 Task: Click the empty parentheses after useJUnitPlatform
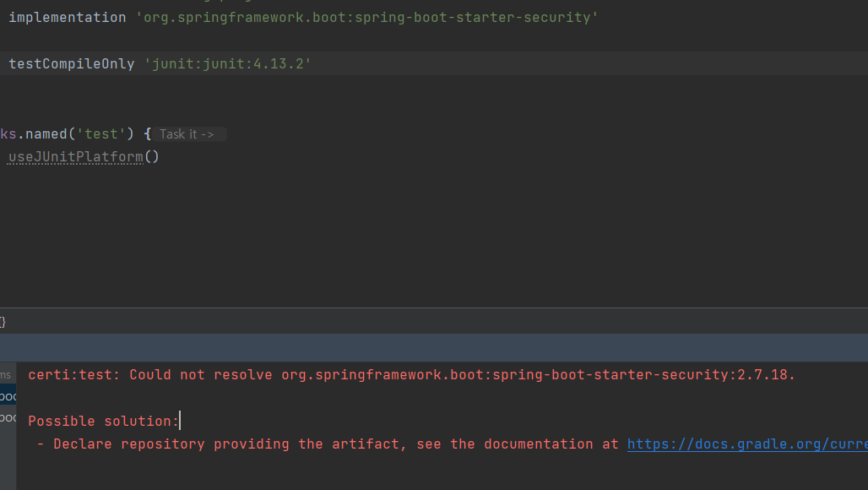(x=151, y=156)
